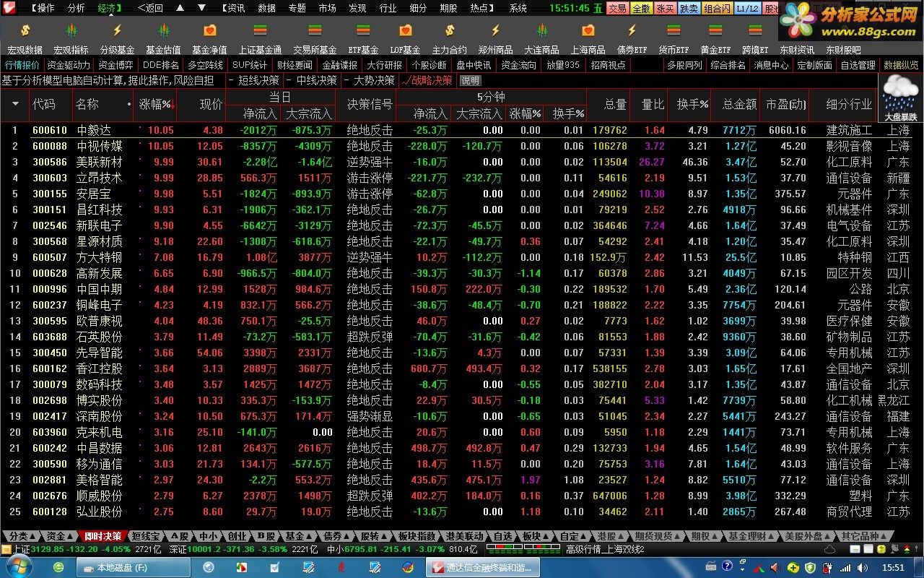
Task: Click the 交易 button
Action: click(616, 9)
